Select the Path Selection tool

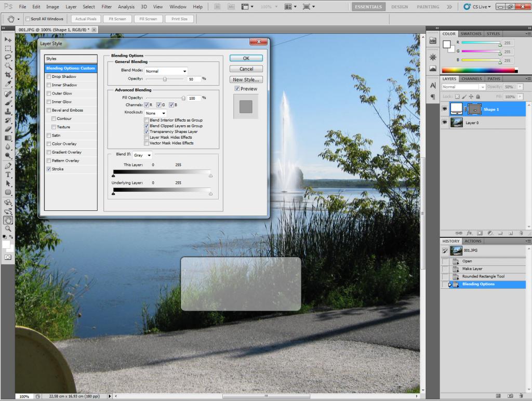coord(8,183)
